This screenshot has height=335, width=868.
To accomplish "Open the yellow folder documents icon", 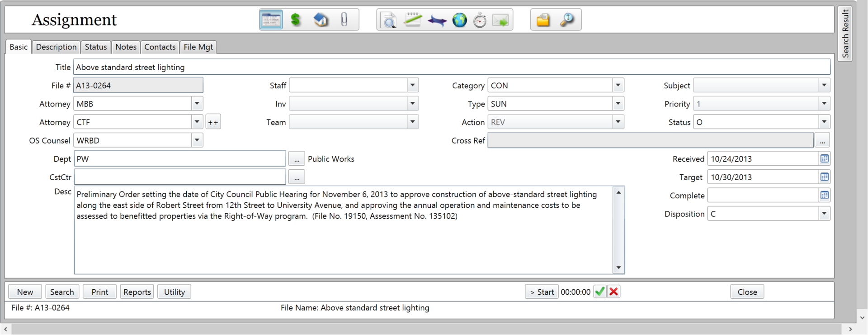I will 543,20.
